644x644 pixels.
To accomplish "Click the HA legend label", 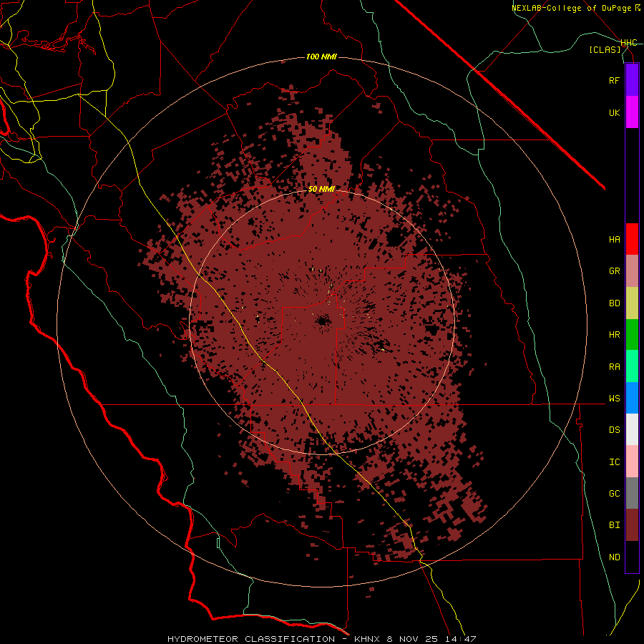I will 614,240.
